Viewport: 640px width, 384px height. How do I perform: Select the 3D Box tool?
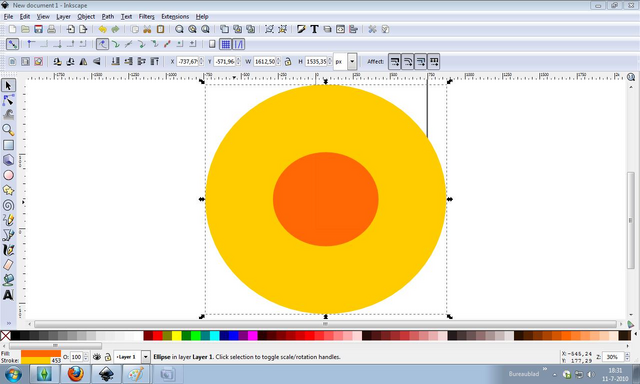coord(9,160)
